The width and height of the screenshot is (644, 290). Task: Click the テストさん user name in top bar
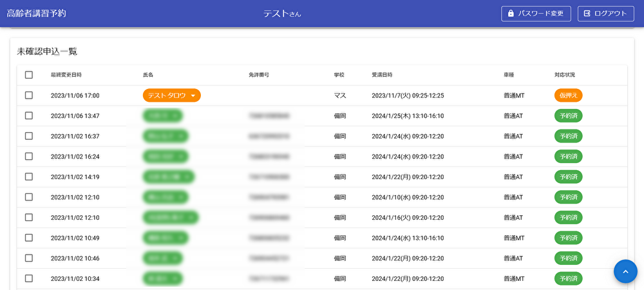point(282,14)
